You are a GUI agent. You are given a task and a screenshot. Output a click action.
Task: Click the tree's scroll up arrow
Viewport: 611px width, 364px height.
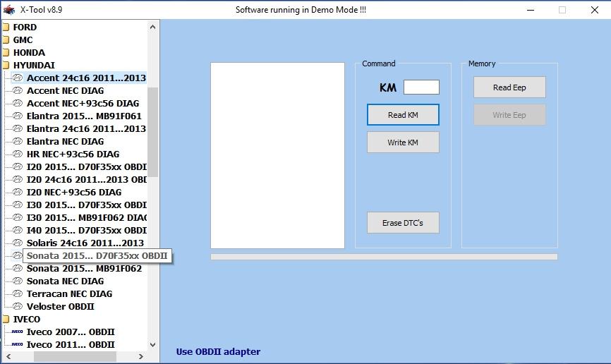pos(152,27)
